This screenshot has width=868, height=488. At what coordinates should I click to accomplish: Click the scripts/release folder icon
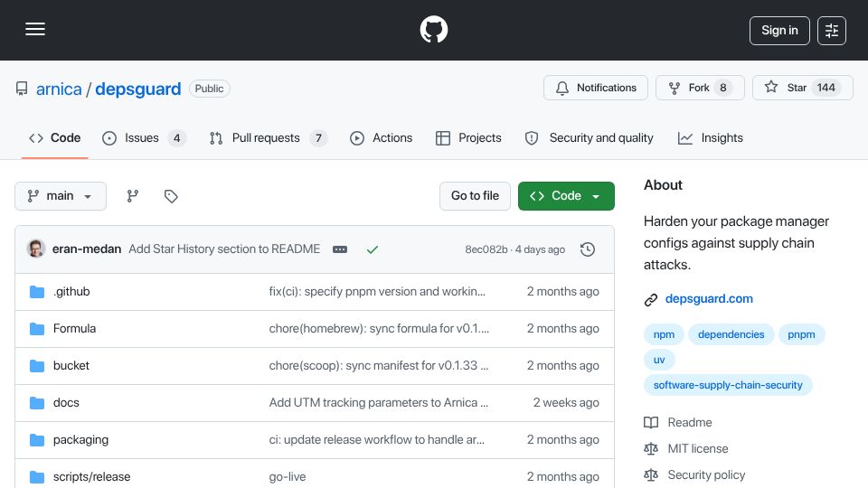tap(36, 477)
